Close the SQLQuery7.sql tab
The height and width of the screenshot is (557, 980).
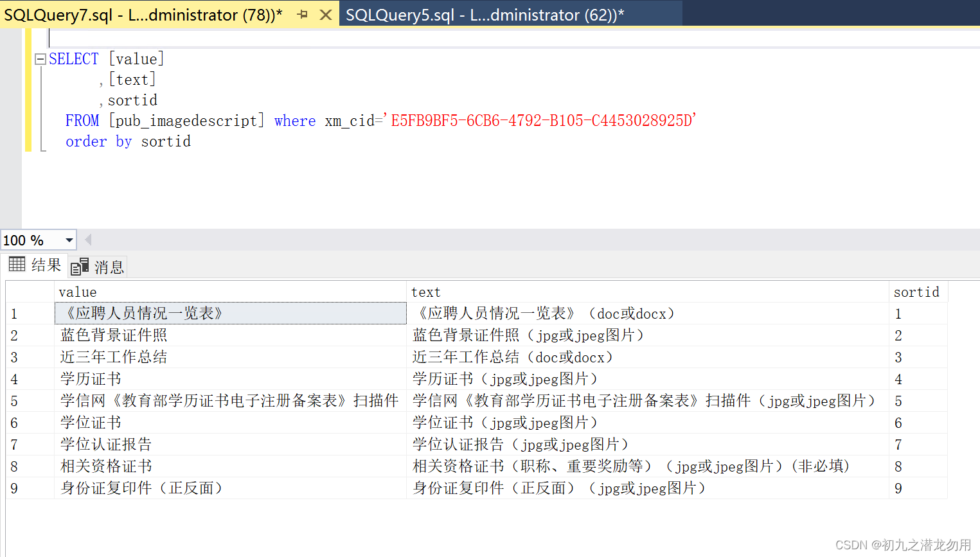326,14
